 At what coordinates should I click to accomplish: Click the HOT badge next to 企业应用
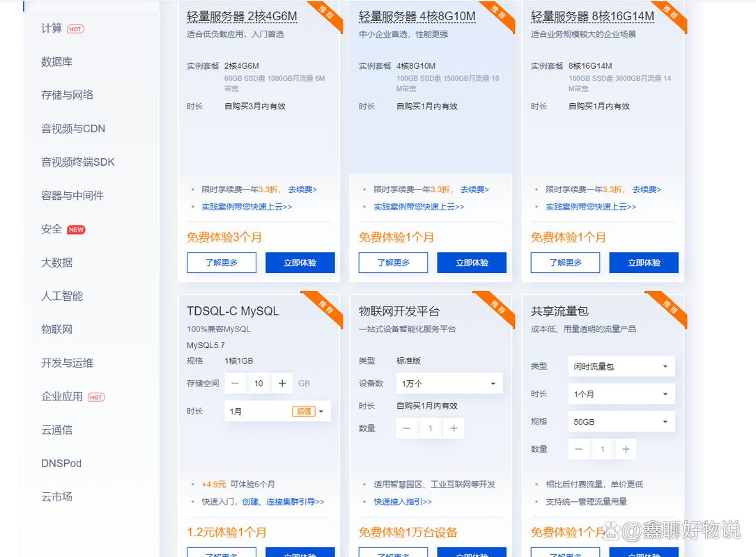pos(96,397)
